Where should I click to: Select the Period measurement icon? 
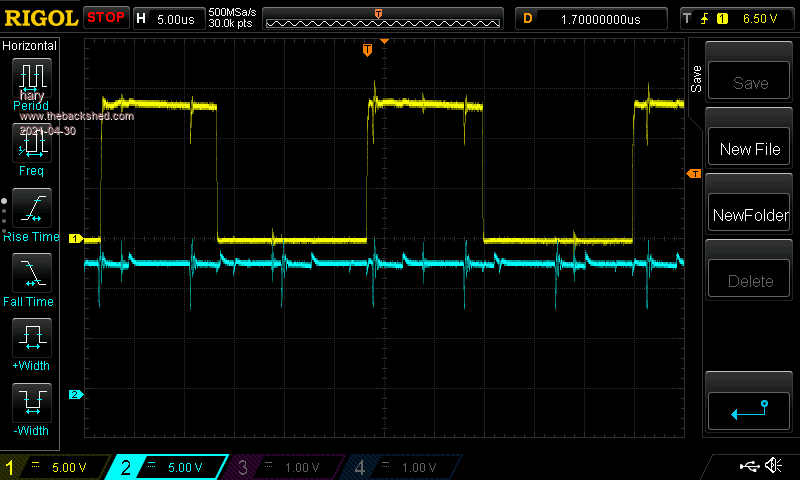point(32,78)
